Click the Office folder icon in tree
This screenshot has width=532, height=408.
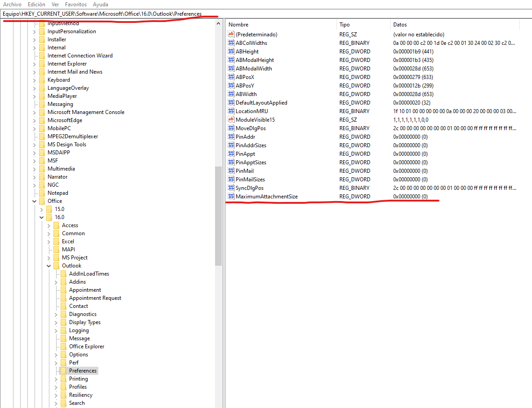coord(42,201)
